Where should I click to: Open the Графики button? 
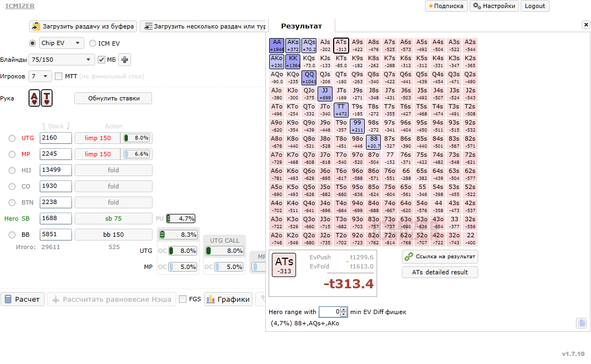(228, 299)
